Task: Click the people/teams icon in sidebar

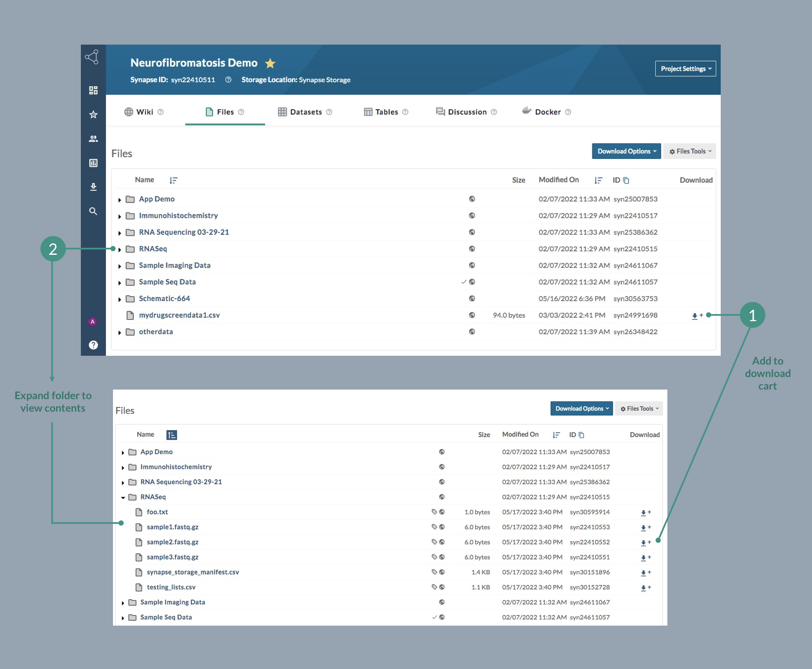Action: pos(93,138)
